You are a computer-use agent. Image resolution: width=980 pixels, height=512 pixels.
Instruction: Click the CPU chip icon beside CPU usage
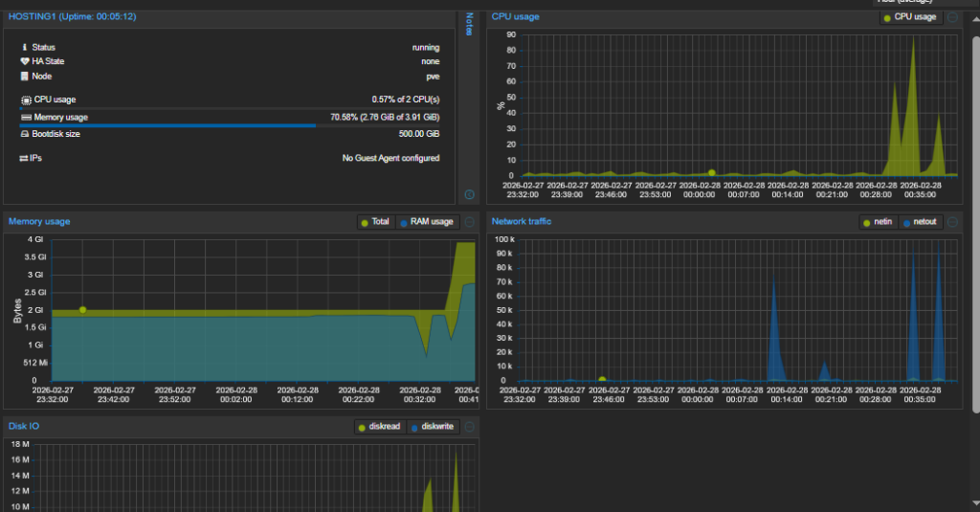[x=25, y=100]
